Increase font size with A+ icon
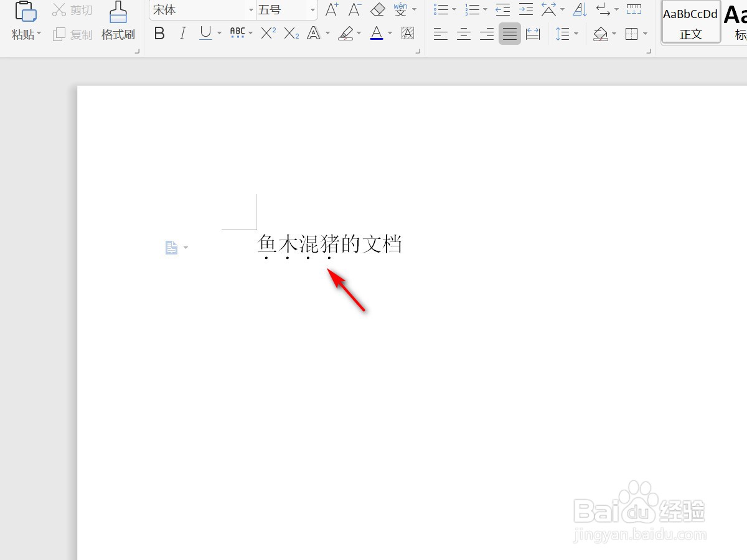The image size is (747, 560). pos(332,9)
